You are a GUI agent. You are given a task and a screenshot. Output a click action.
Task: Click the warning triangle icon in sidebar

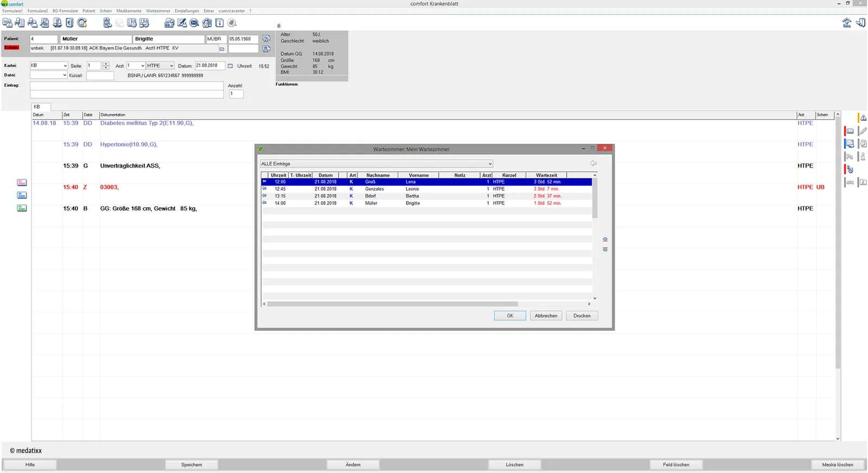coord(863,118)
